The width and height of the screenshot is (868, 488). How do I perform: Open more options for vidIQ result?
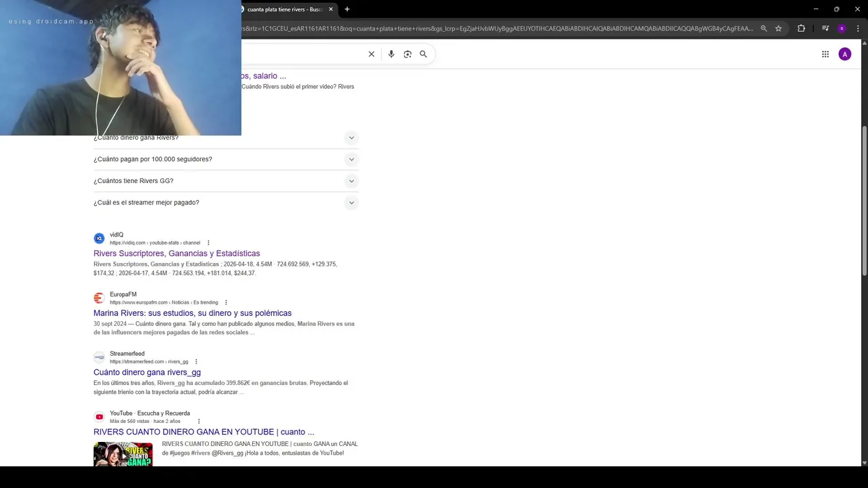point(208,243)
